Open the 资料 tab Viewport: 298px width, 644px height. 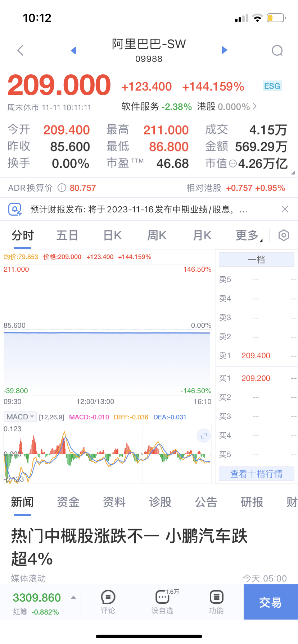click(114, 502)
